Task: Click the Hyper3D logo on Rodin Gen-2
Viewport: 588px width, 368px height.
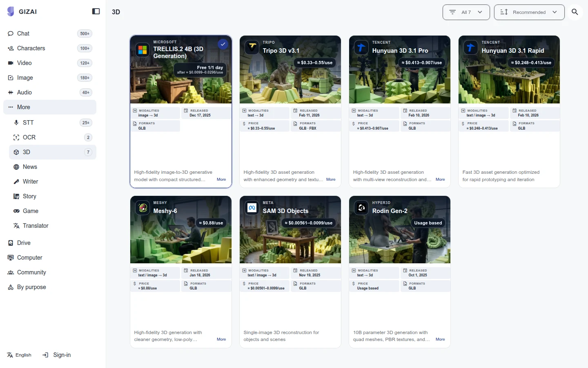Action: point(361,208)
